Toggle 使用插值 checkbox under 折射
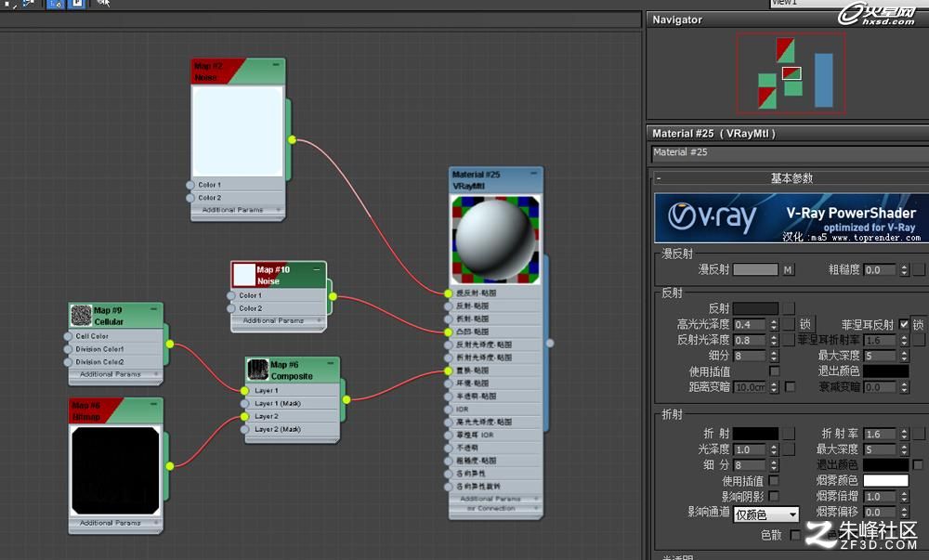 point(775,480)
